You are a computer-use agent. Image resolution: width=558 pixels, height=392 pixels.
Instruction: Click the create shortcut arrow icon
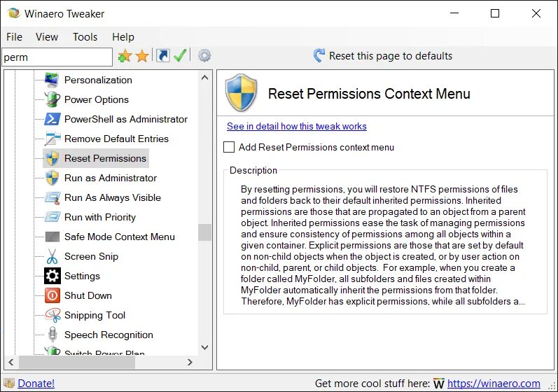[163, 55]
